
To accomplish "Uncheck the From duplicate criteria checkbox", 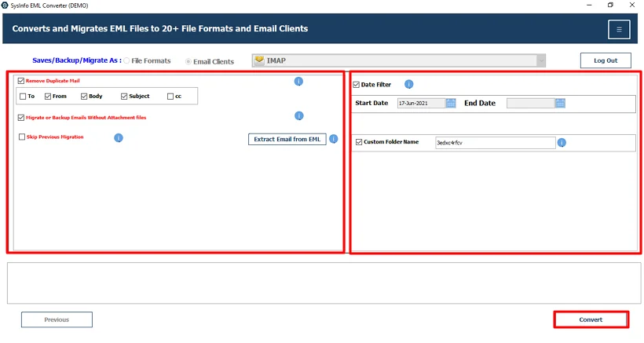I will [x=48, y=97].
